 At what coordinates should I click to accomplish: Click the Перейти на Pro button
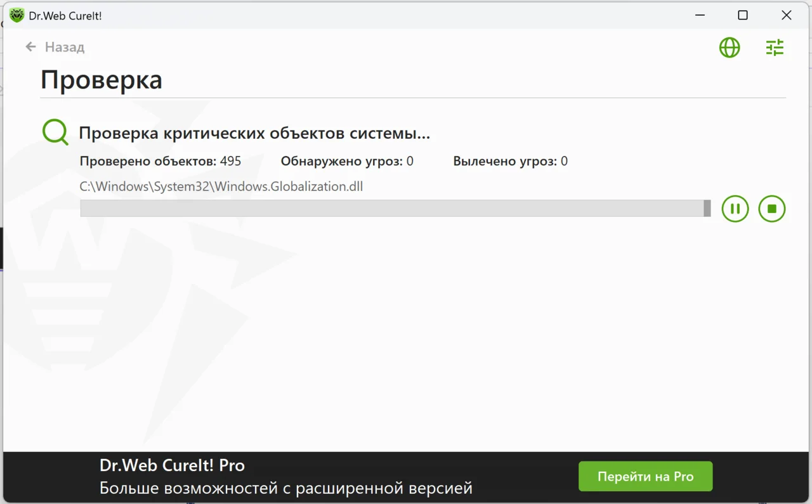[645, 476]
